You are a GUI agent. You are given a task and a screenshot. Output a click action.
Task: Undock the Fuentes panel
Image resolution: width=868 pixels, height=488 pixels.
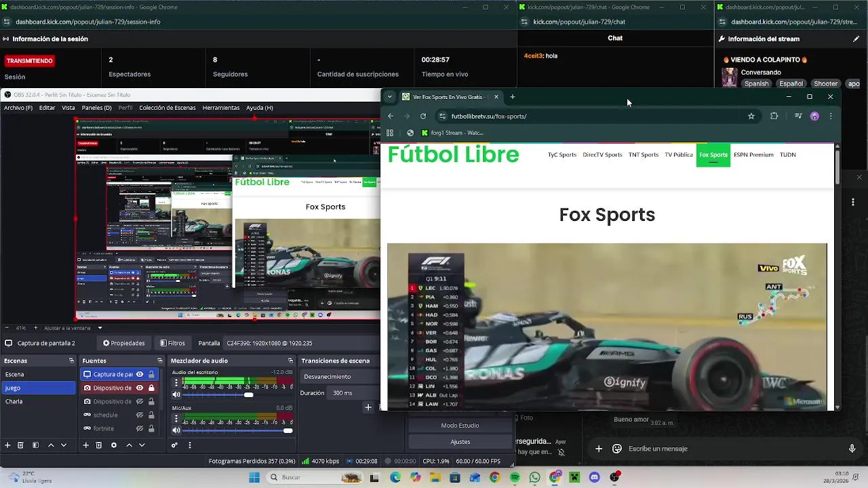[159, 361]
